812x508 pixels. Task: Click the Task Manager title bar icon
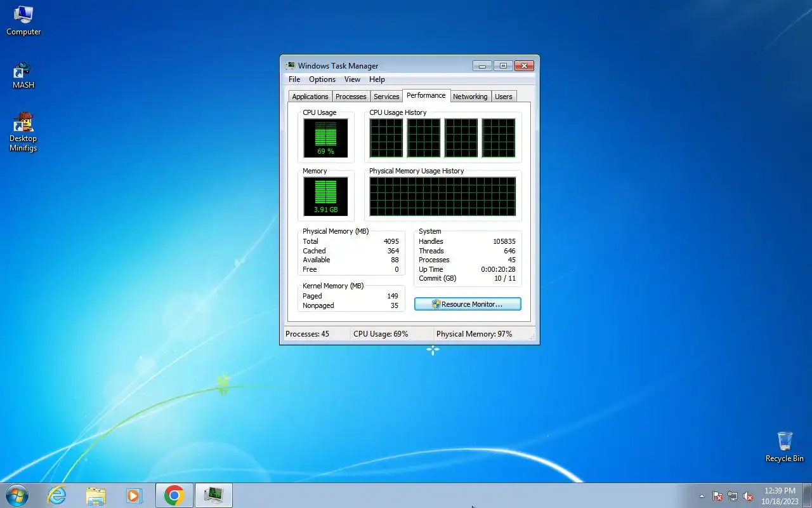pyautogui.click(x=291, y=65)
